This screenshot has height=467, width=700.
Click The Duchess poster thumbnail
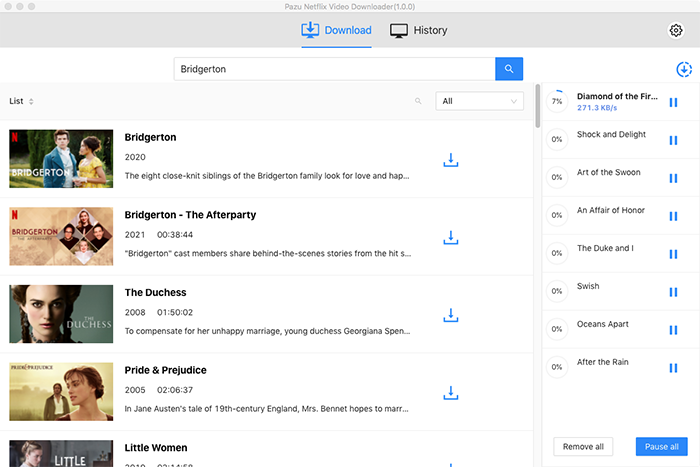click(x=61, y=314)
